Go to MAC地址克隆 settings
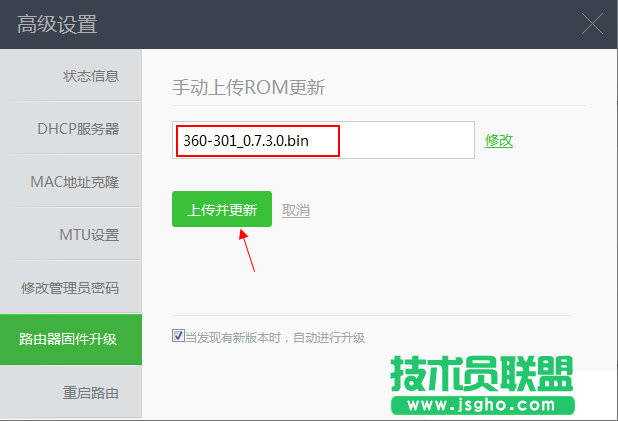The width and height of the screenshot is (618, 421). [x=71, y=181]
